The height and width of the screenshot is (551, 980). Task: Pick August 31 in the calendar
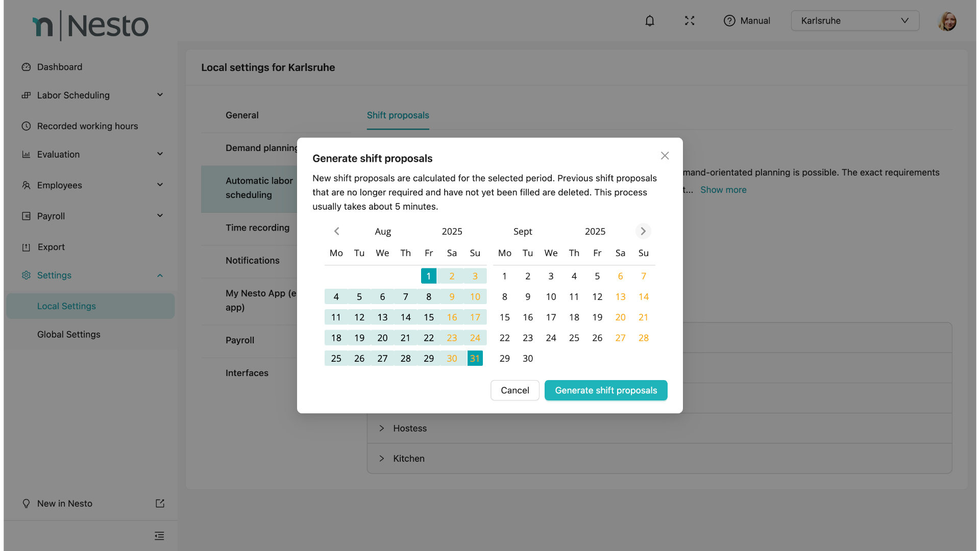(x=475, y=359)
